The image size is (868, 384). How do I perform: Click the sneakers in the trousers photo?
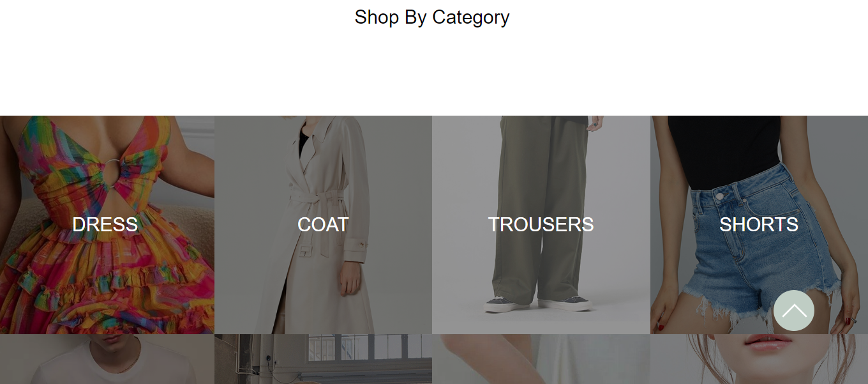click(x=539, y=303)
